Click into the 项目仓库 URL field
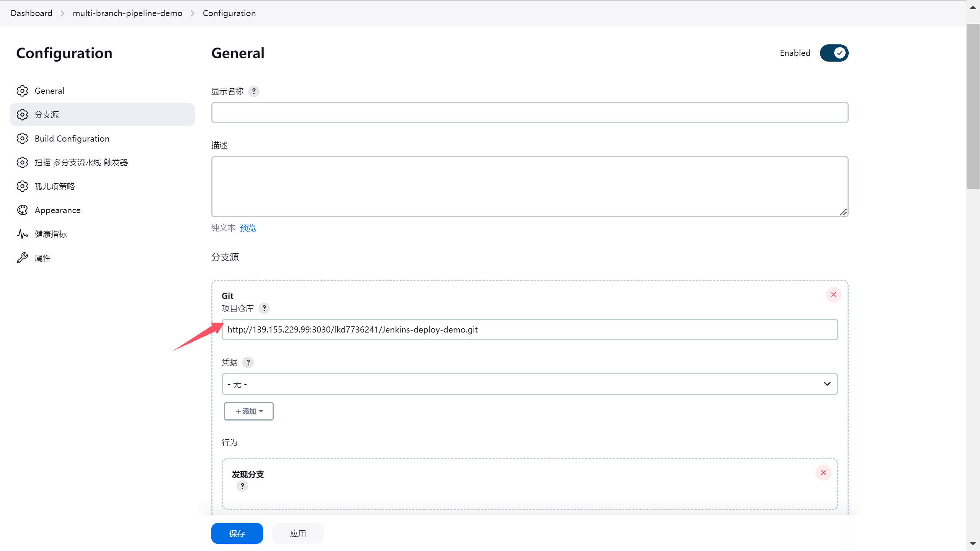Image resolution: width=980 pixels, height=551 pixels. (x=529, y=329)
